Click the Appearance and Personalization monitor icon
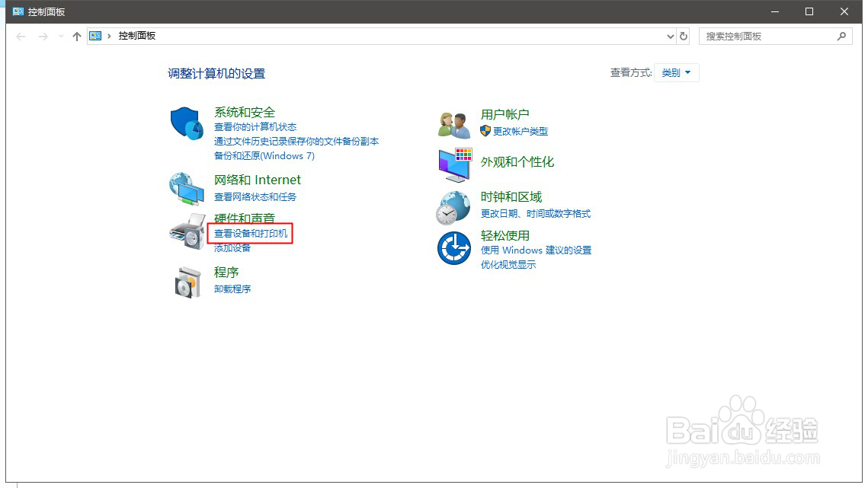The image size is (868, 488). coord(453,166)
